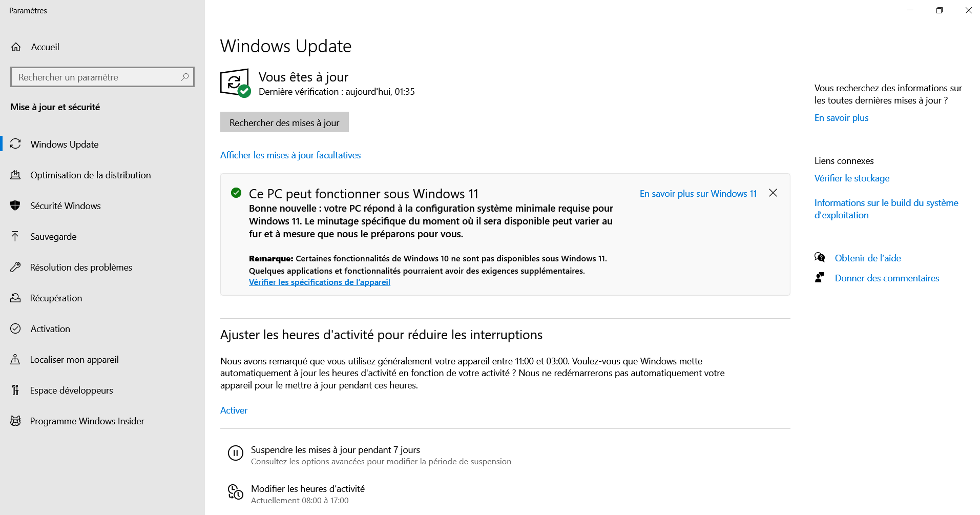Select the Sécurité Windows shield icon
Screen dimensions: 980x515
(x=15, y=206)
